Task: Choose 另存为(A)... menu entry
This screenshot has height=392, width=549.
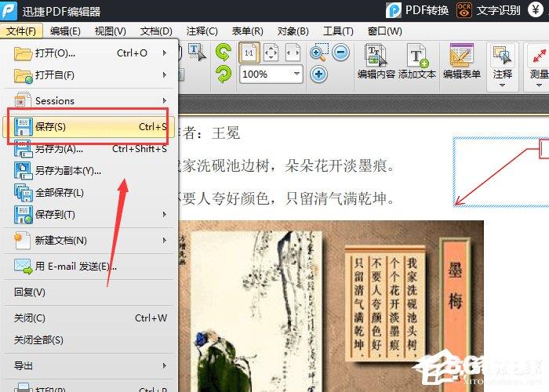Action: pyautogui.click(x=89, y=149)
